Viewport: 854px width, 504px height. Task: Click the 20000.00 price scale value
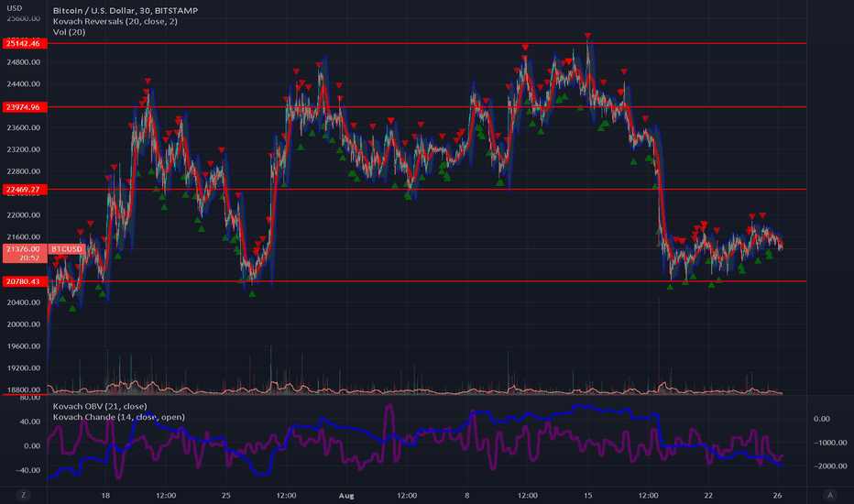pyautogui.click(x=24, y=324)
